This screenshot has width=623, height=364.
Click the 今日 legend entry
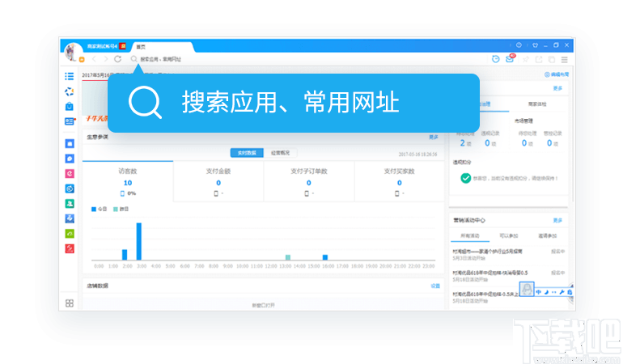pos(100,209)
